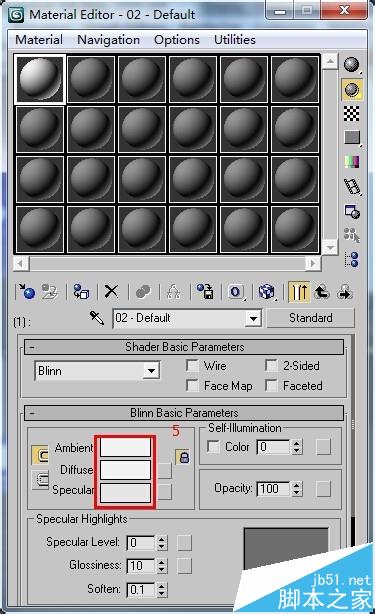The image size is (375, 614).
Task: Toggle the Backlight icon
Action: coord(352,90)
